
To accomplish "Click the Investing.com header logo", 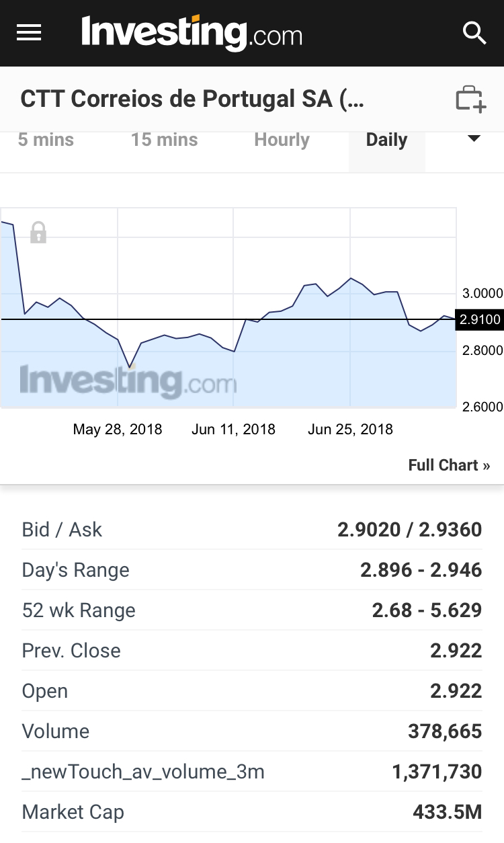I will pos(192,32).
